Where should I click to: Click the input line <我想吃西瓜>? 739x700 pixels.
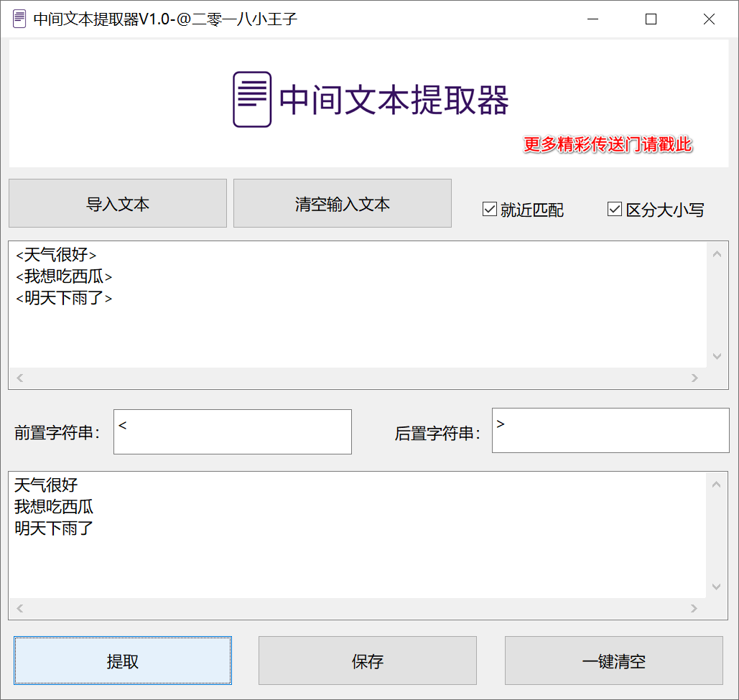[64, 276]
